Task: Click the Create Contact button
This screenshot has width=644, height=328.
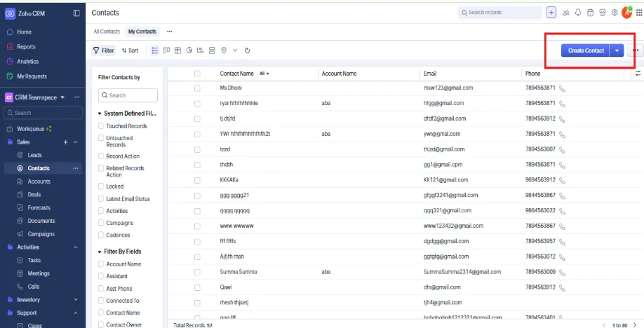Action: pyautogui.click(x=586, y=50)
